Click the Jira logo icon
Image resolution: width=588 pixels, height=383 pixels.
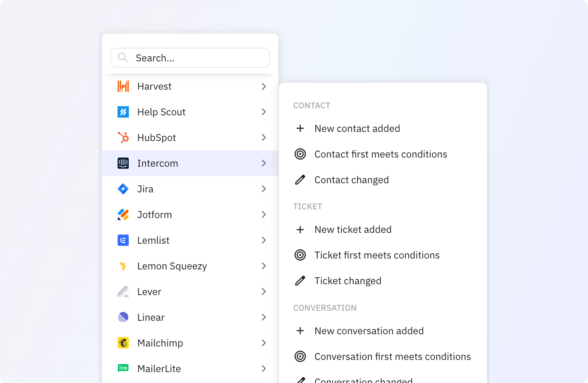point(123,189)
